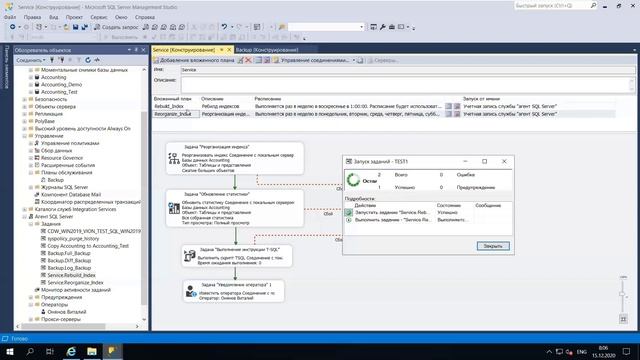Select Компонент Database Mail
This screenshot has width=640, height=360.
(71, 195)
